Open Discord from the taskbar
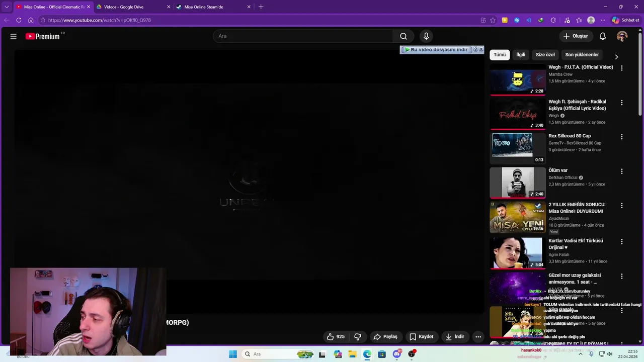Screen dimensions: 644x362 397,354
